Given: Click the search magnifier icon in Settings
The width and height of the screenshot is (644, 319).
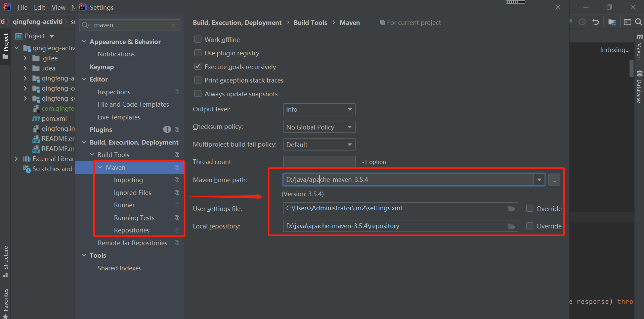Looking at the screenshot, I should (x=85, y=25).
